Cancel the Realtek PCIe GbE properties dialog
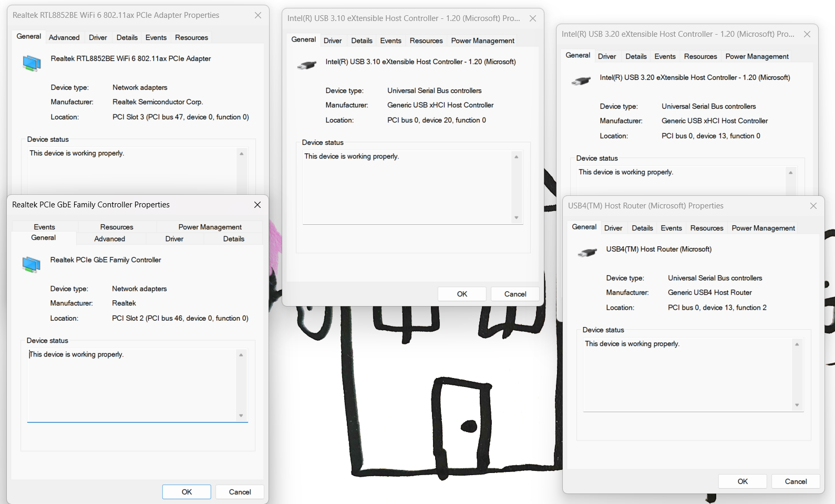835x504 pixels. point(240,492)
